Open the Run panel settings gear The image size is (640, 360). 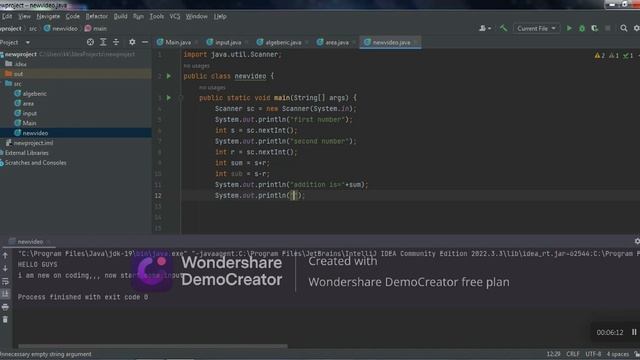click(x=637, y=241)
